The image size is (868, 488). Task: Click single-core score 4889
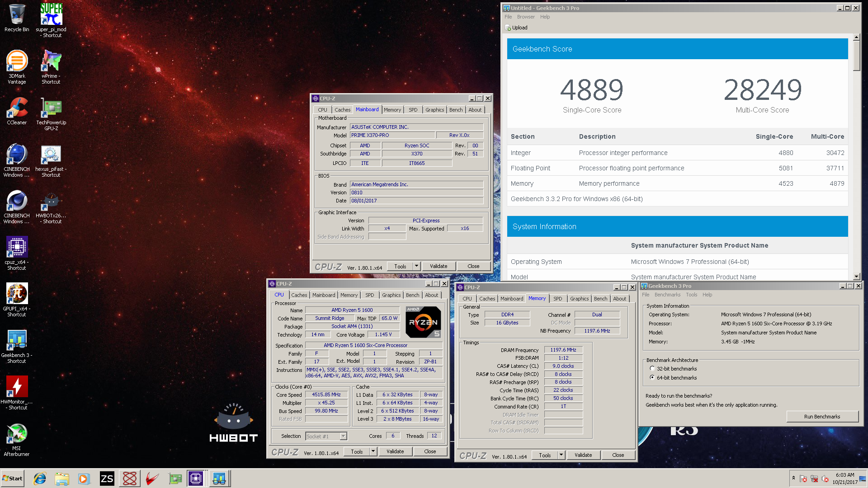592,90
